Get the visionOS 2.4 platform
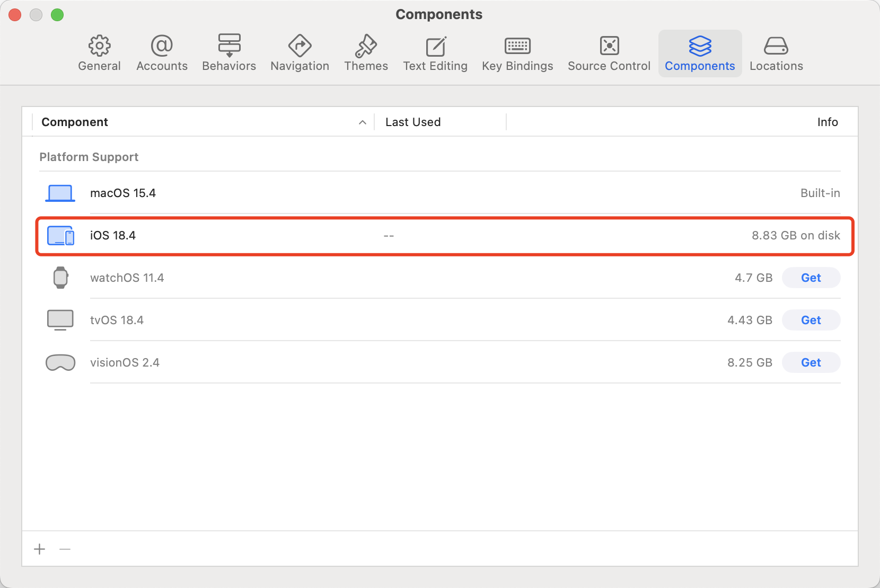880x588 pixels. point(811,362)
